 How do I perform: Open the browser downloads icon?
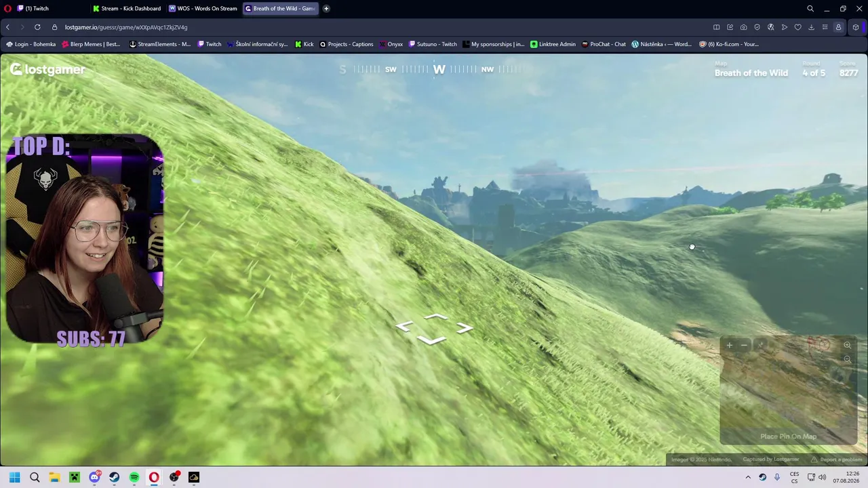(812, 27)
